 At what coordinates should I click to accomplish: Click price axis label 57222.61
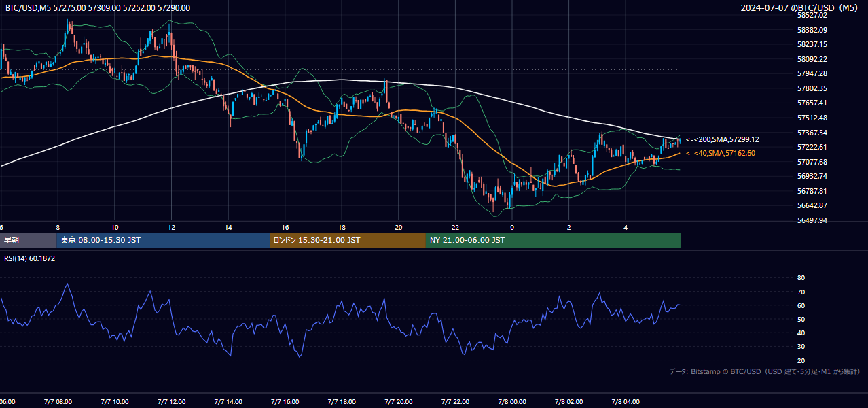tap(812, 147)
